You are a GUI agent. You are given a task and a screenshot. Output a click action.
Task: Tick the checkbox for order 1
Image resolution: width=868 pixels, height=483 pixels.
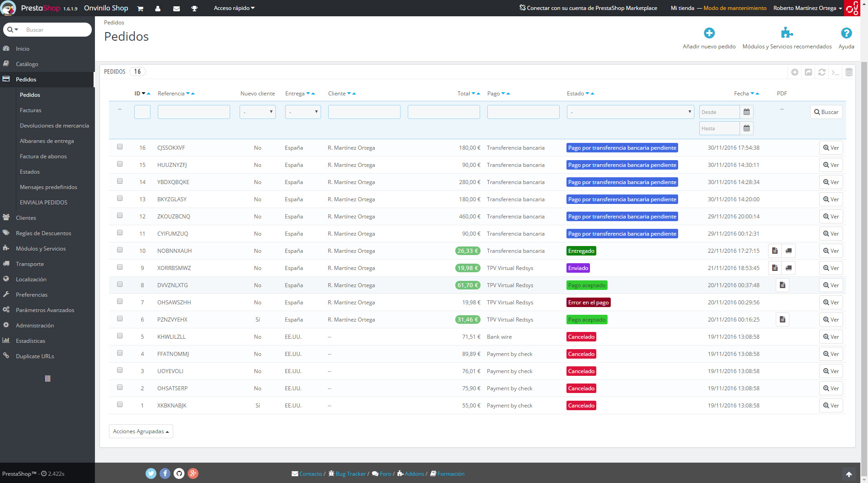pos(120,405)
